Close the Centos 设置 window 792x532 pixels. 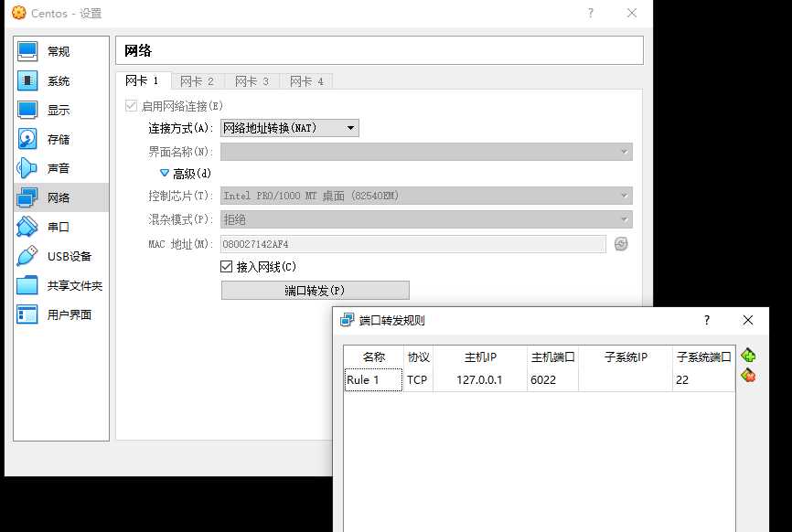pos(632,13)
